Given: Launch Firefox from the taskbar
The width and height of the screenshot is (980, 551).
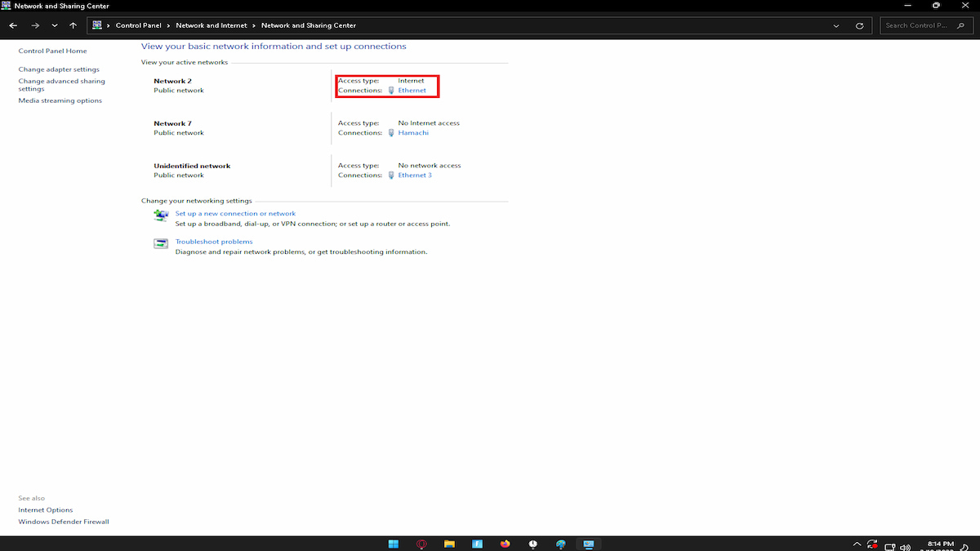Looking at the screenshot, I should point(505,544).
